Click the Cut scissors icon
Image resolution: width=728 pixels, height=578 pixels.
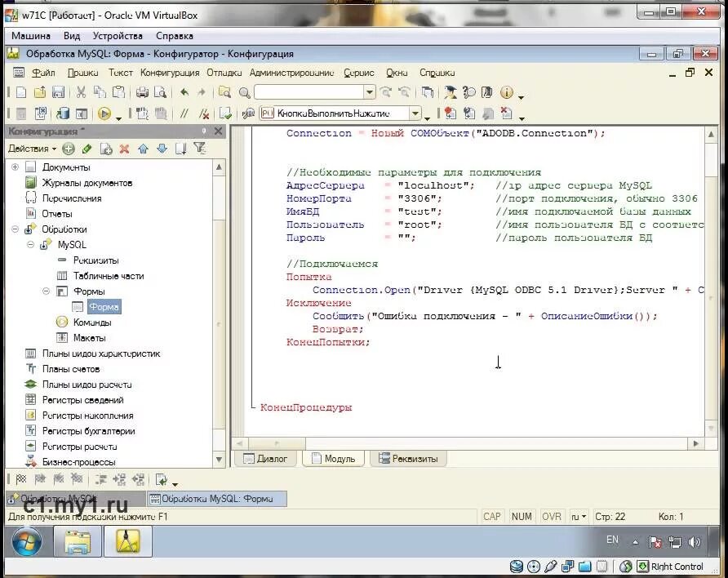[x=81, y=92]
